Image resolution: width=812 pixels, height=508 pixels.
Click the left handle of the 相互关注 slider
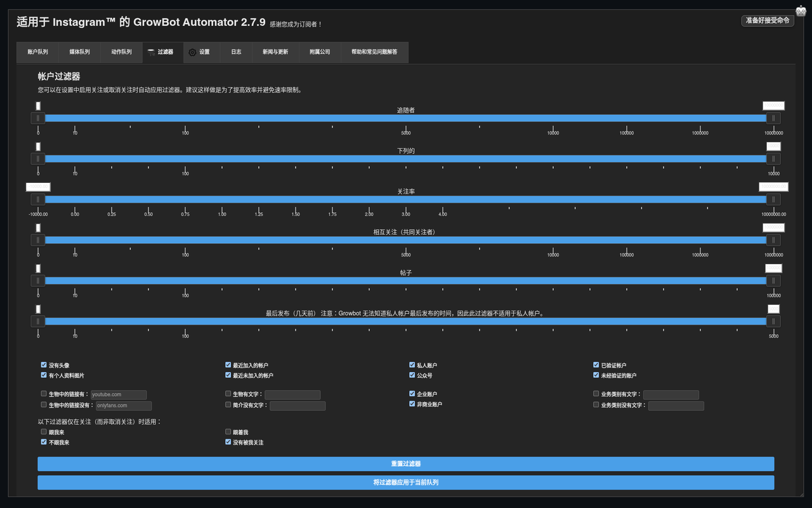38,240
